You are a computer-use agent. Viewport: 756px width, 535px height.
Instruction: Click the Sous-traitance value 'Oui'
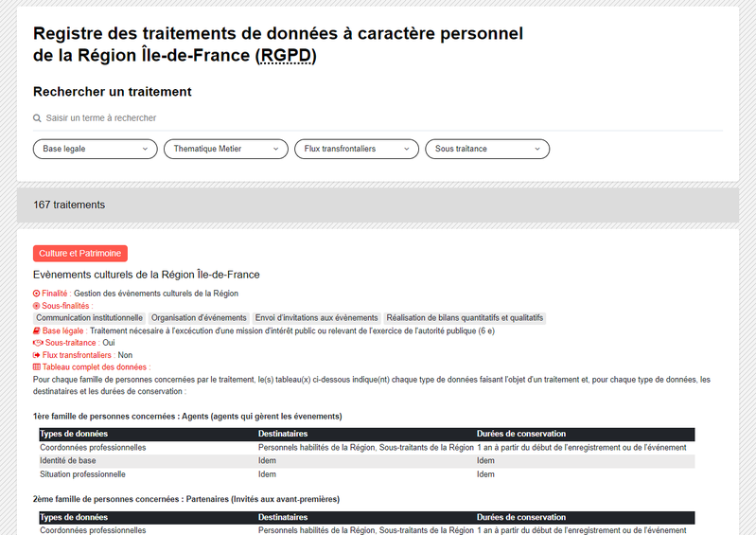tap(109, 343)
